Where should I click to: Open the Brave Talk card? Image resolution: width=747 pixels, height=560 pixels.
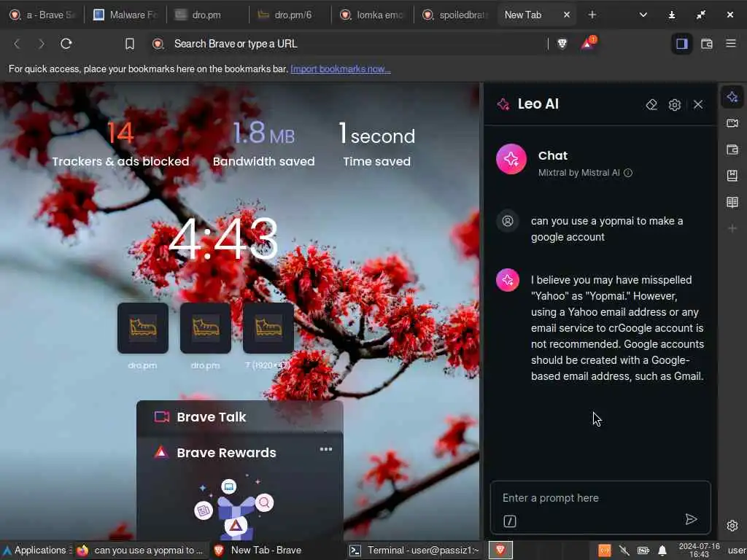[x=239, y=416]
